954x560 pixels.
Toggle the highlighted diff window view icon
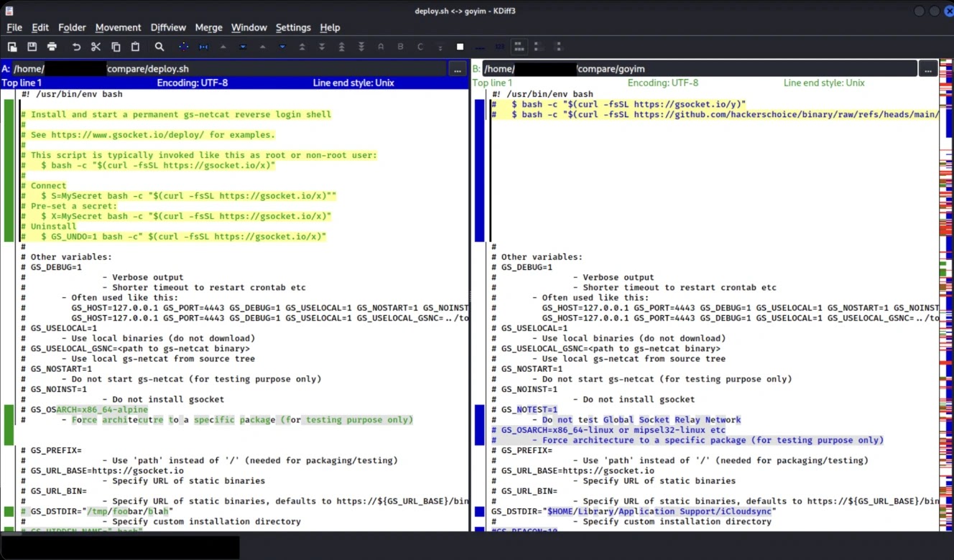coord(519,47)
